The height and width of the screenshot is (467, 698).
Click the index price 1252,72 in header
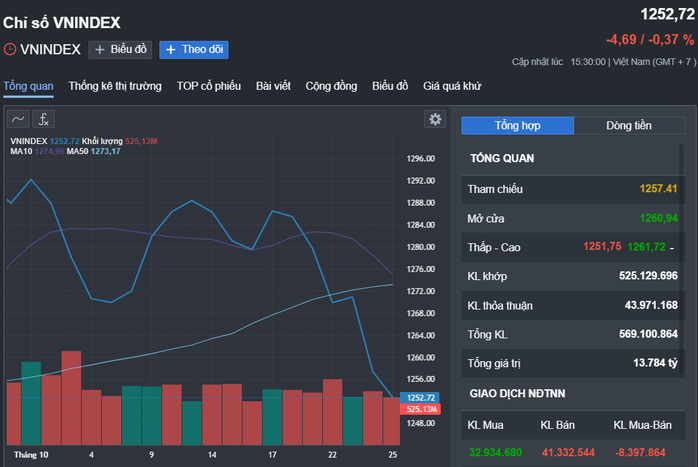(667, 15)
